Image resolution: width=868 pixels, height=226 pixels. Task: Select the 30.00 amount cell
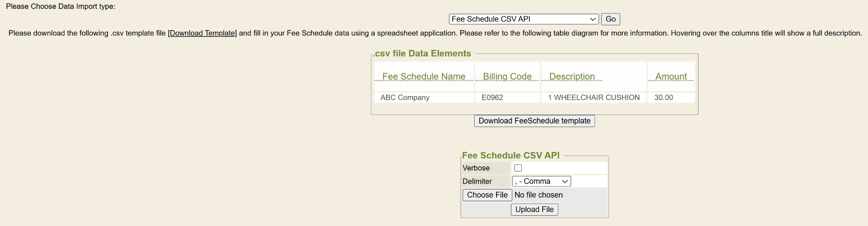(x=663, y=97)
